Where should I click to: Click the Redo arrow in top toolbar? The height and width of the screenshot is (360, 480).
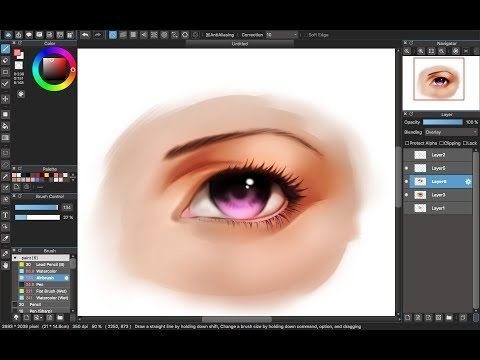(x=98, y=35)
